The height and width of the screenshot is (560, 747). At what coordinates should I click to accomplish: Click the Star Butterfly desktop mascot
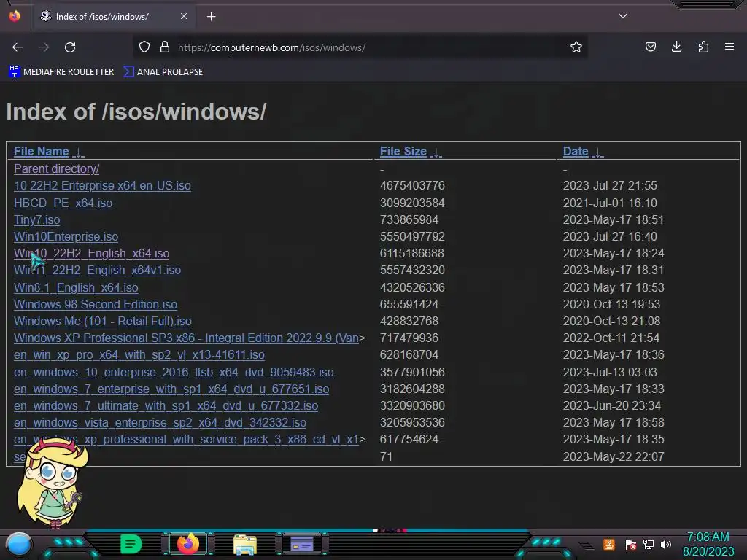click(x=52, y=482)
